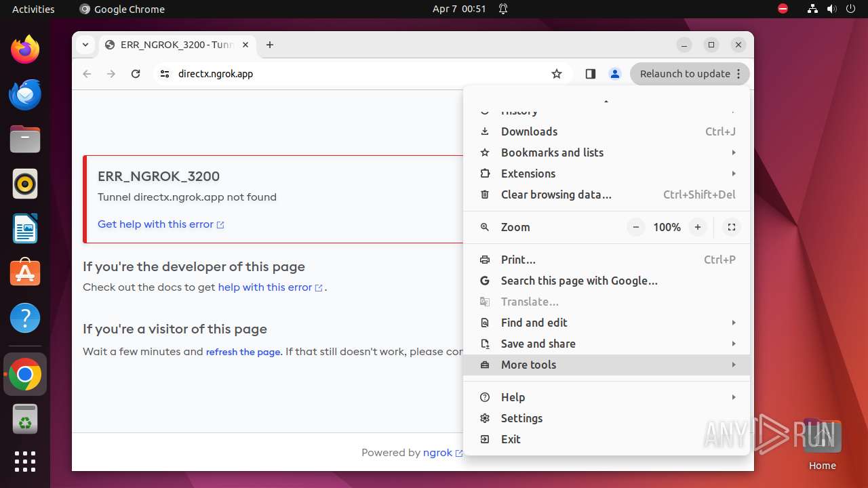Open the developer 'help with this error' link
The image size is (868, 488).
click(270, 287)
